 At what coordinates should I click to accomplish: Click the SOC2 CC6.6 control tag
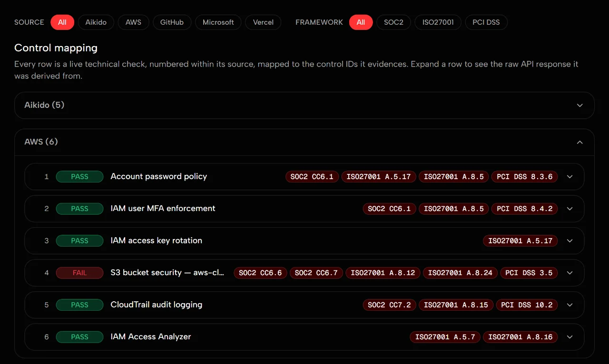[x=260, y=273]
